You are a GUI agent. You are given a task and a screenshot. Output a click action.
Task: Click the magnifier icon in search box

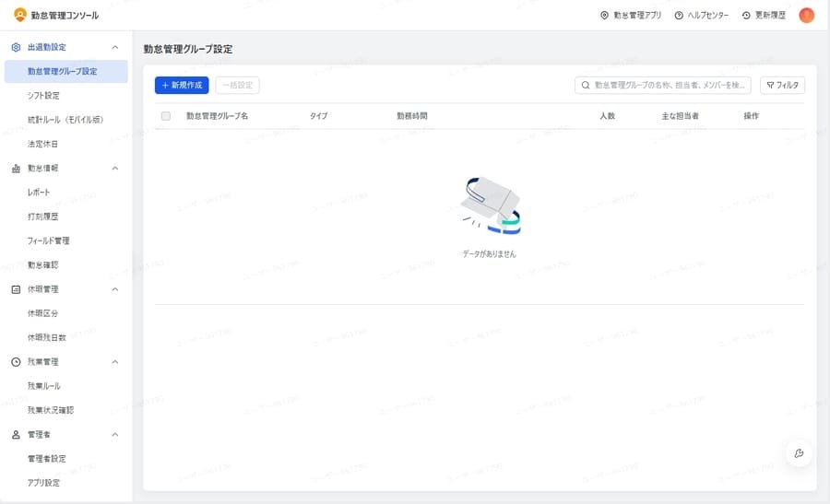pos(586,85)
